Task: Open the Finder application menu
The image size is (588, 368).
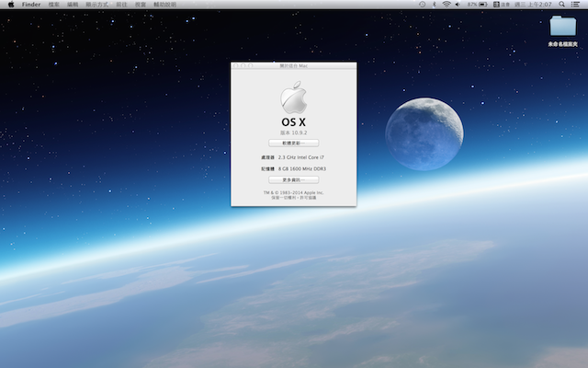Action: click(x=30, y=5)
